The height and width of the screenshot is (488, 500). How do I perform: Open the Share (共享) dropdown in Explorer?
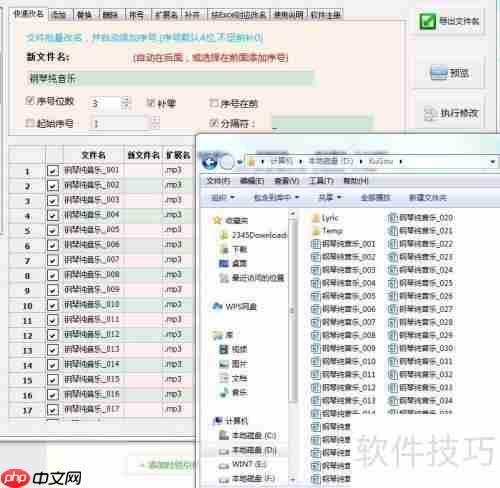point(330,198)
